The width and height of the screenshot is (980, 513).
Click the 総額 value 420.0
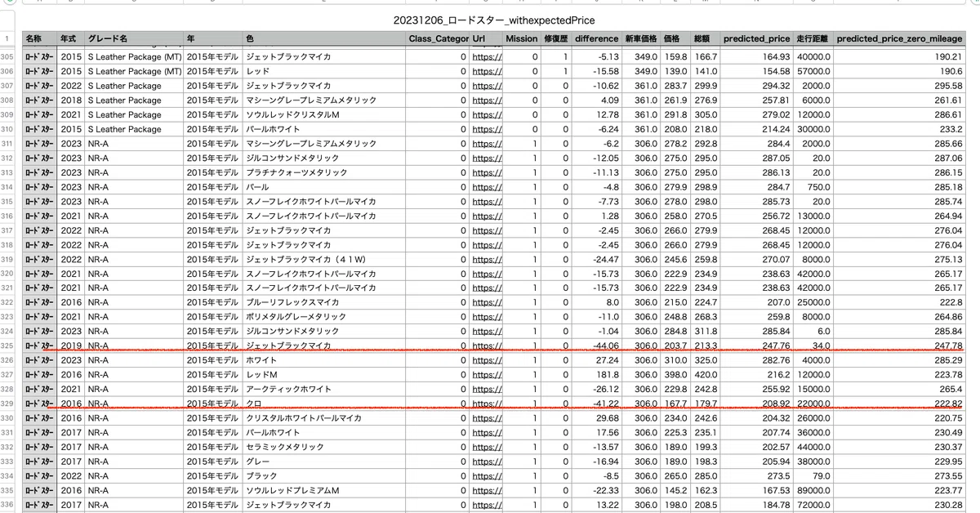pyautogui.click(x=706, y=374)
